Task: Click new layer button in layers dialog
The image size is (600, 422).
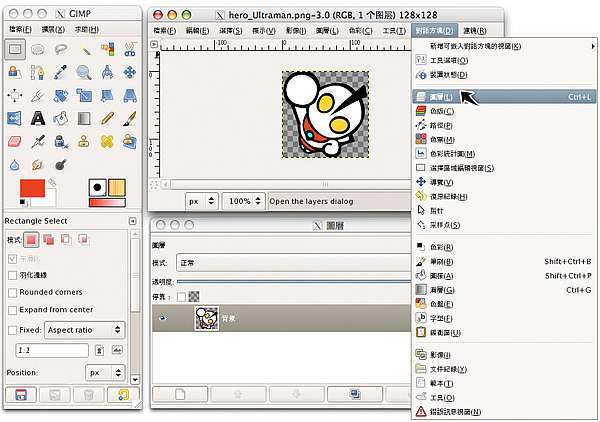Action: click(x=180, y=394)
